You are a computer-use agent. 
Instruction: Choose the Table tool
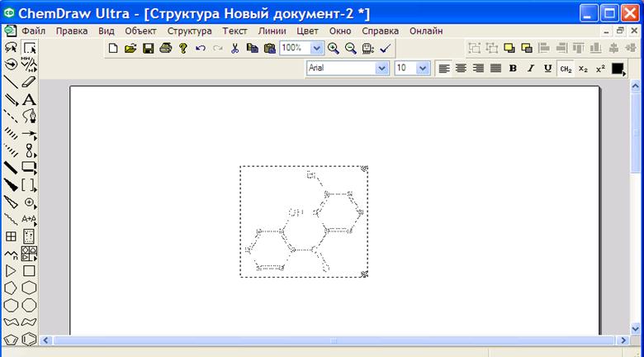(x=11, y=236)
